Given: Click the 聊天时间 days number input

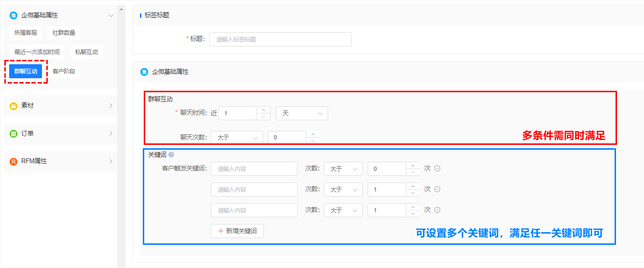Looking at the screenshot, I should coord(238,113).
